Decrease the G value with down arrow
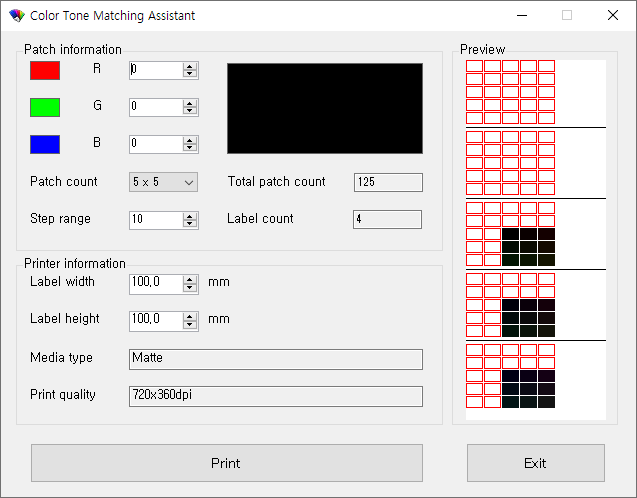The height and width of the screenshot is (498, 637). (x=190, y=111)
